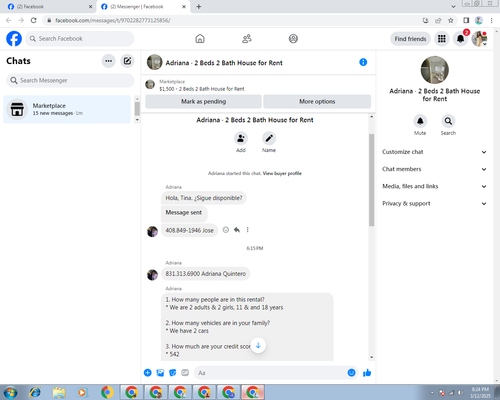
Task: Select the Messenger | Facebook tab
Action: point(143,7)
